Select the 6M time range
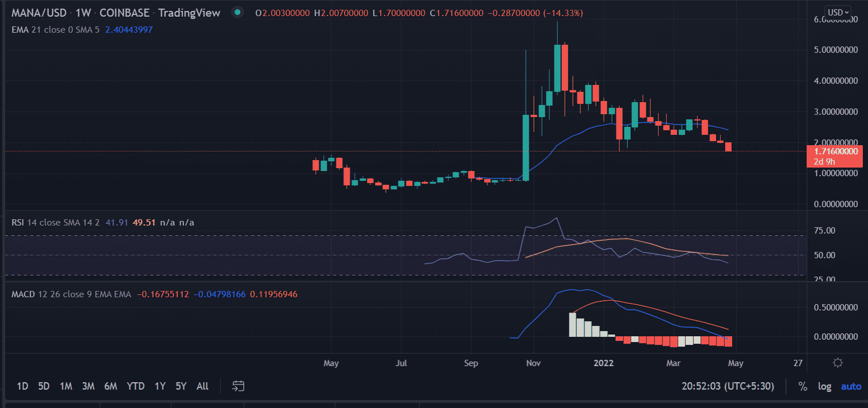The image size is (868, 408). (111, 386)
